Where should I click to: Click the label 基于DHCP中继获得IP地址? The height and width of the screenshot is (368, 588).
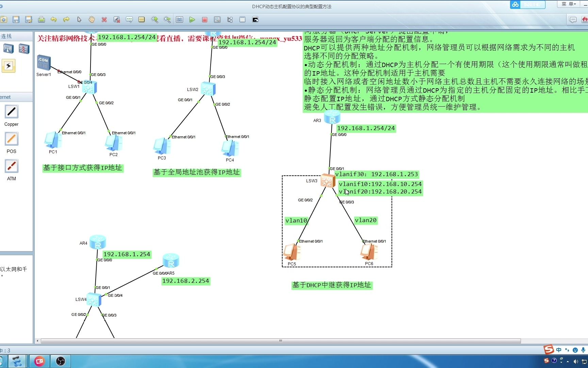click(332, 285)
